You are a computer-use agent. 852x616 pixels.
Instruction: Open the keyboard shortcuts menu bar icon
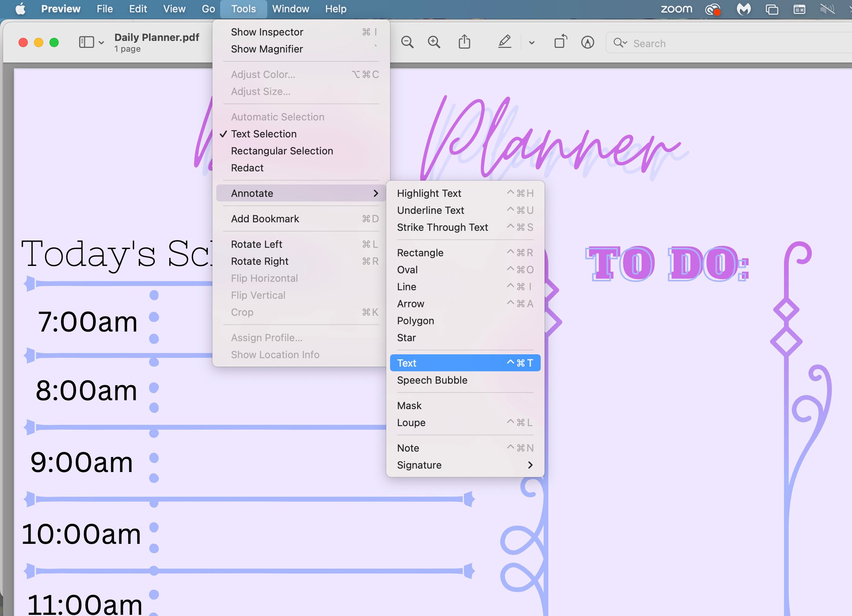point(799,9)
